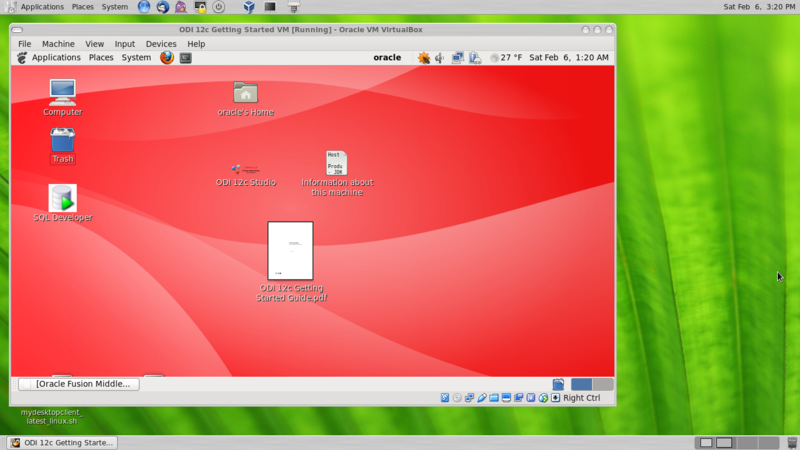Launch host web browser globe icon
Image resolution: width=800 pixels, height=450 pixels.
pos(144,7)
